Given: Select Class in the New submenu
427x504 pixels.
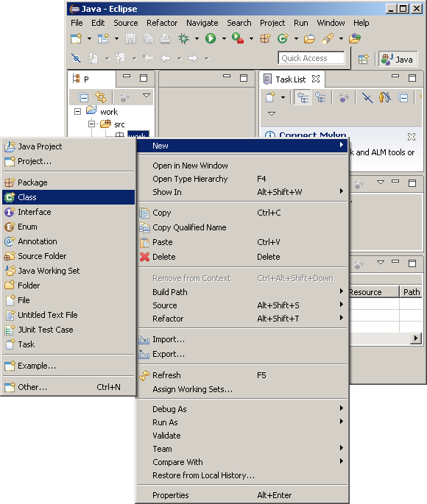Looking at the screenshot, I should (68, 197).
